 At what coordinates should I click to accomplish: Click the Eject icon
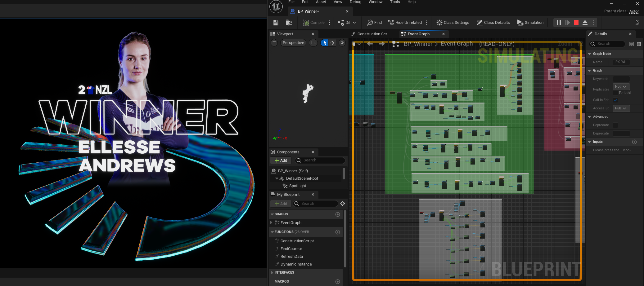click(x=585, y=23)
